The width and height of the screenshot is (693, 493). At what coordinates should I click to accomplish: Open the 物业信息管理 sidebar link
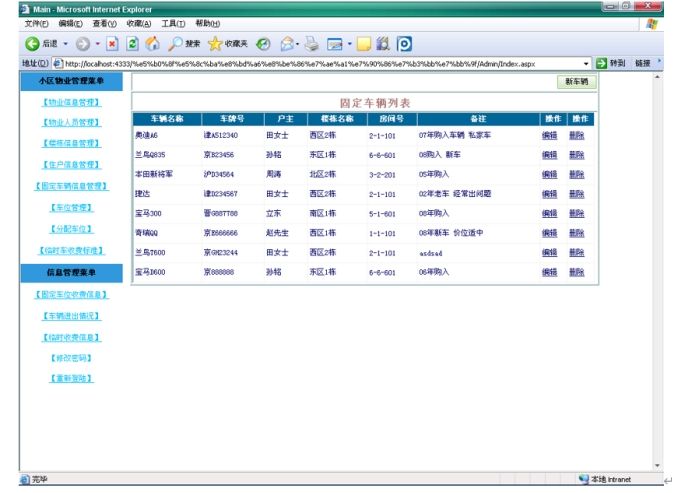click(x=71, y=103)
